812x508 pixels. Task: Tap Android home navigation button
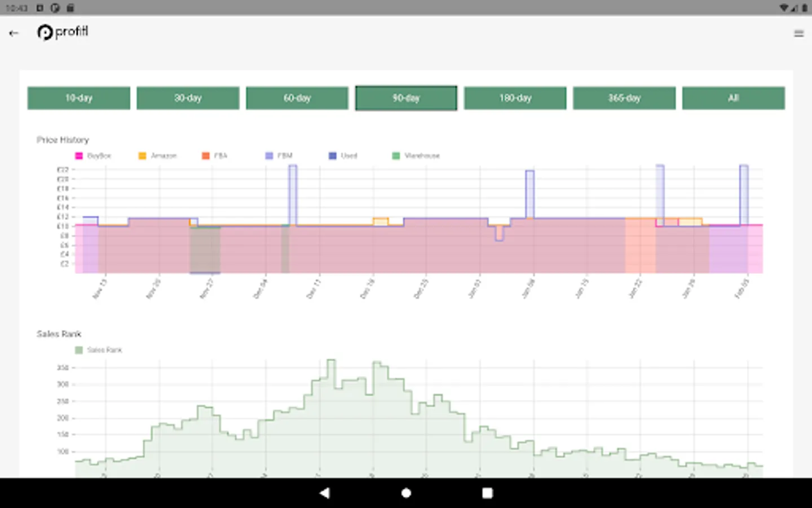(406, 493)
